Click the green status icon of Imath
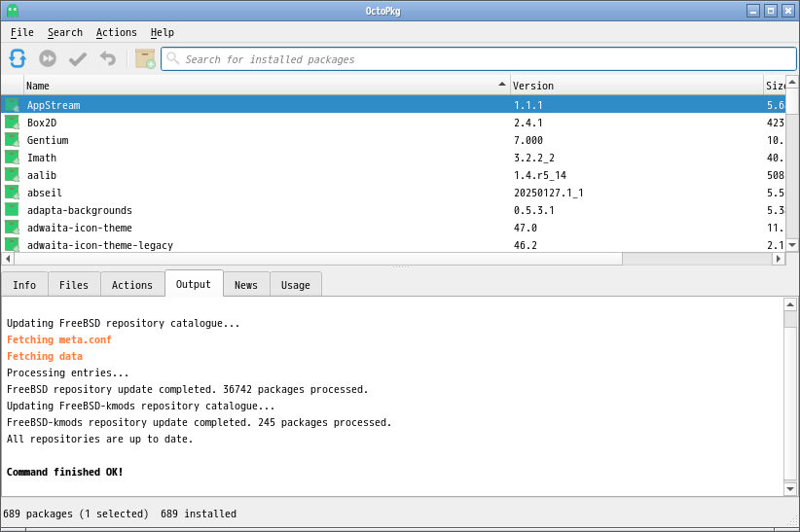The width and height of the screenshot is (800, 532). tap(13, 158)
